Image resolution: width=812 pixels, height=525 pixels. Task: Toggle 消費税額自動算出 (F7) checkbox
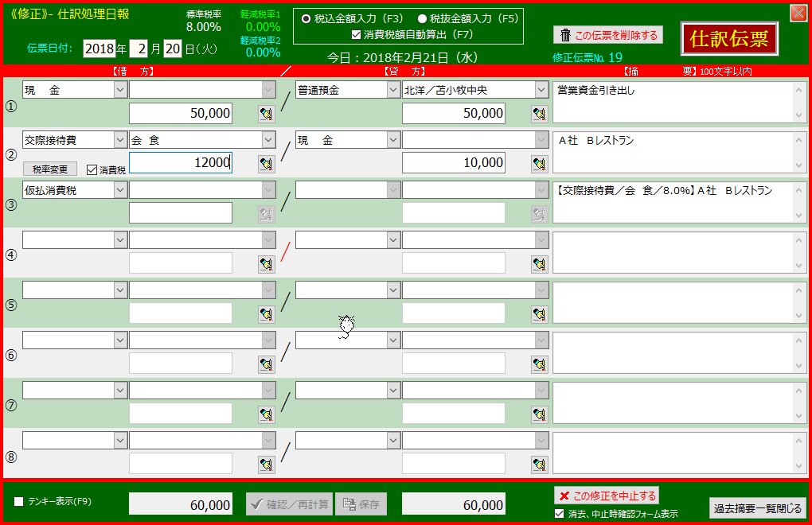(x=356, y=34)
